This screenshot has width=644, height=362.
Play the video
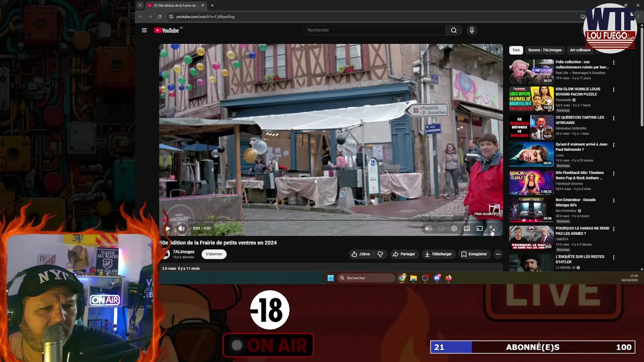(x=168, y=228)
